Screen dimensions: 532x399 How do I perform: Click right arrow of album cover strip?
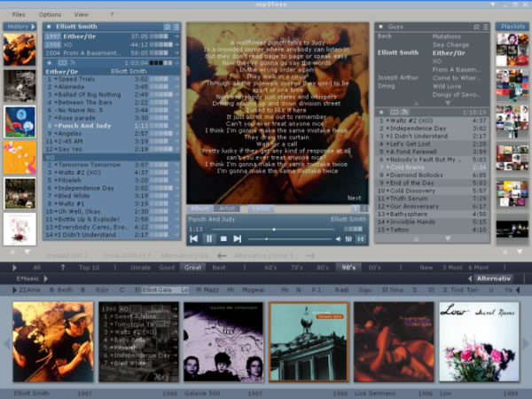point(526,343)
